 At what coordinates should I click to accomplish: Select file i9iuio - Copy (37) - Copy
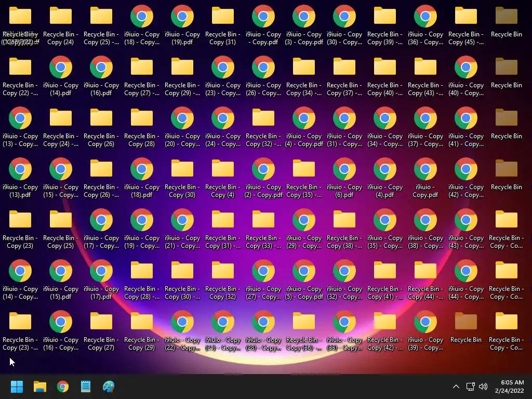425,127
